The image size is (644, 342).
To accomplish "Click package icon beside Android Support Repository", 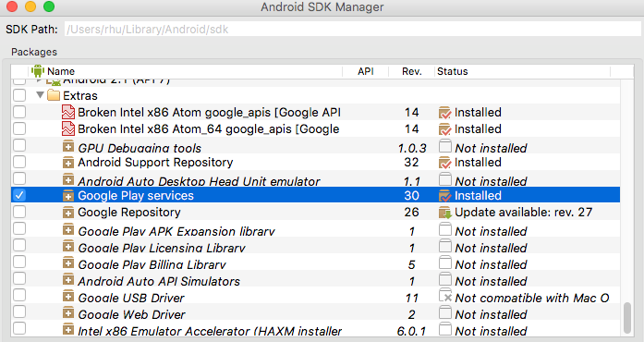I will (x=68, y=163).
